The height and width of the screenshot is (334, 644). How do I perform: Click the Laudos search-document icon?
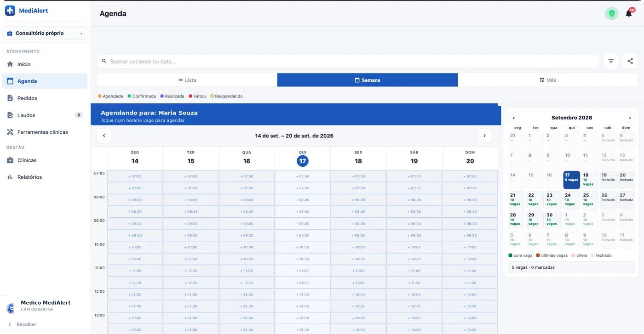point(10,115)
